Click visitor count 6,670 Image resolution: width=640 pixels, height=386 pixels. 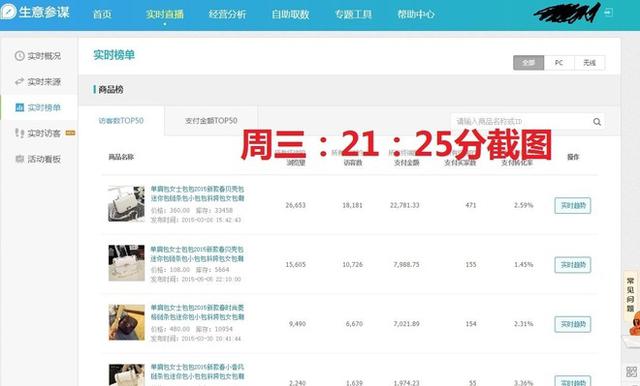[x=354, y=324]
